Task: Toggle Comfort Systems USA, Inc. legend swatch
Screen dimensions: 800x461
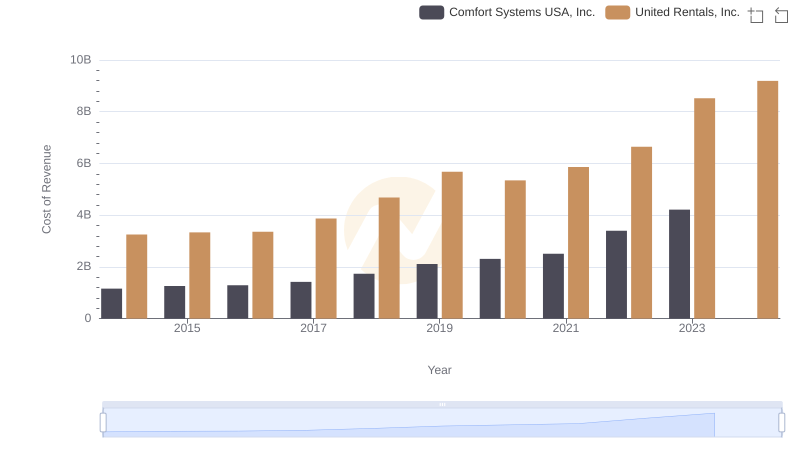Action: 431,12
